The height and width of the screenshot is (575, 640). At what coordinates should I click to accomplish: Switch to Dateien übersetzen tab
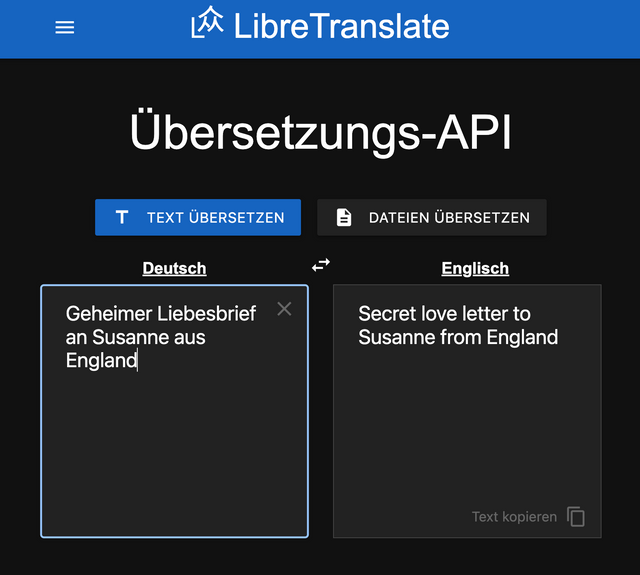coord(432,218)
